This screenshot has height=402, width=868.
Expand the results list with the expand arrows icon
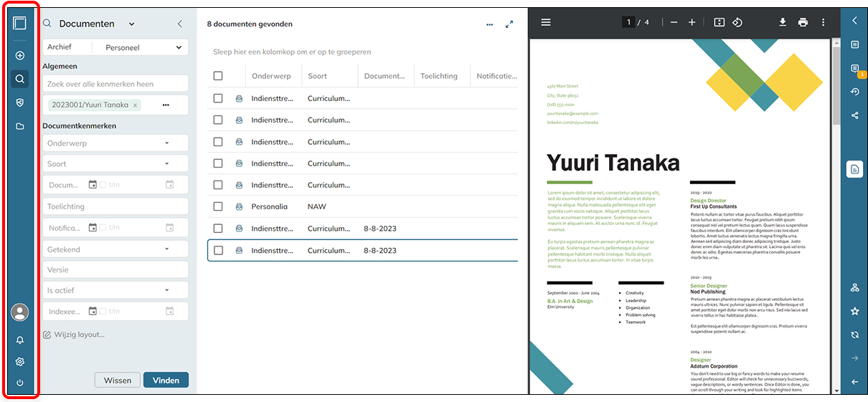click(x=509, y=24)
